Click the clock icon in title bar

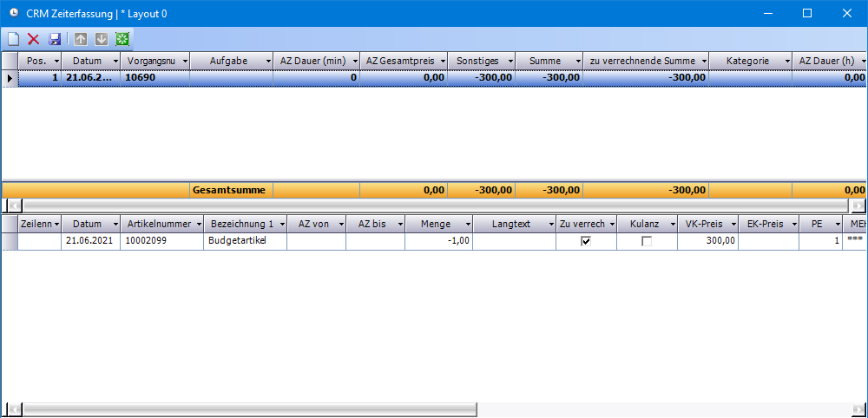[x=13, y=13]
